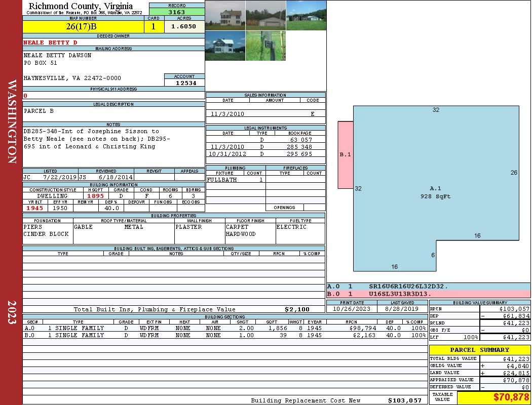Click the WASHINGTON district label on sidebar
Viewport: 532px width, 405px height.
click(12, 121)
